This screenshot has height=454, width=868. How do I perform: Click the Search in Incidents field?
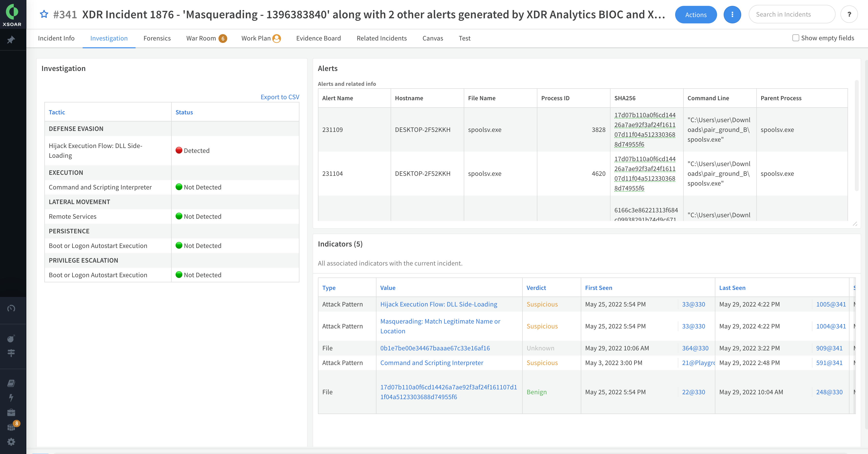[x=791, y=14]
